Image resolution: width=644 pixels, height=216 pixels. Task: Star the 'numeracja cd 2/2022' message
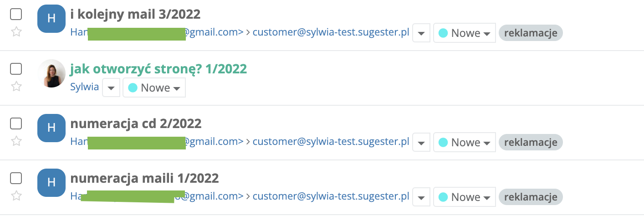pos(16,141)
